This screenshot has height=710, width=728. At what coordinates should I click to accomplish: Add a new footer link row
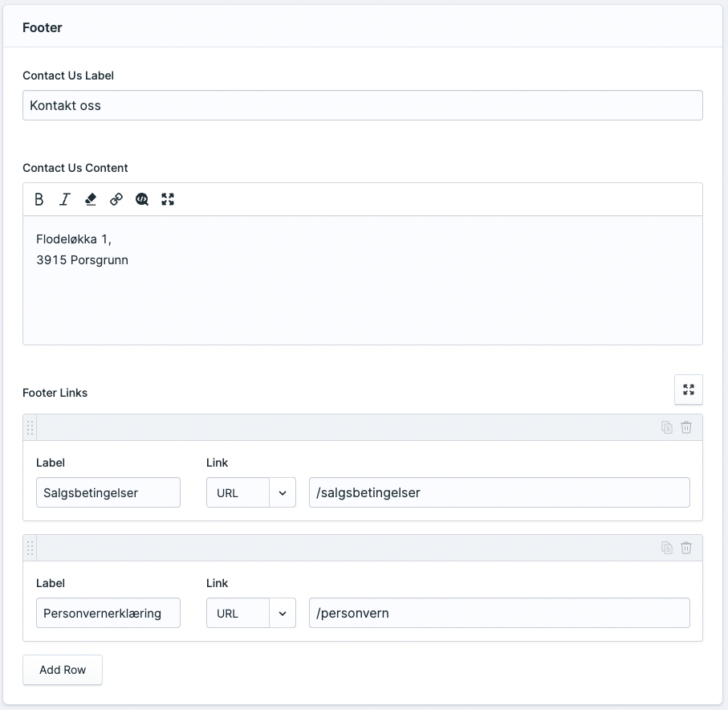63,670
